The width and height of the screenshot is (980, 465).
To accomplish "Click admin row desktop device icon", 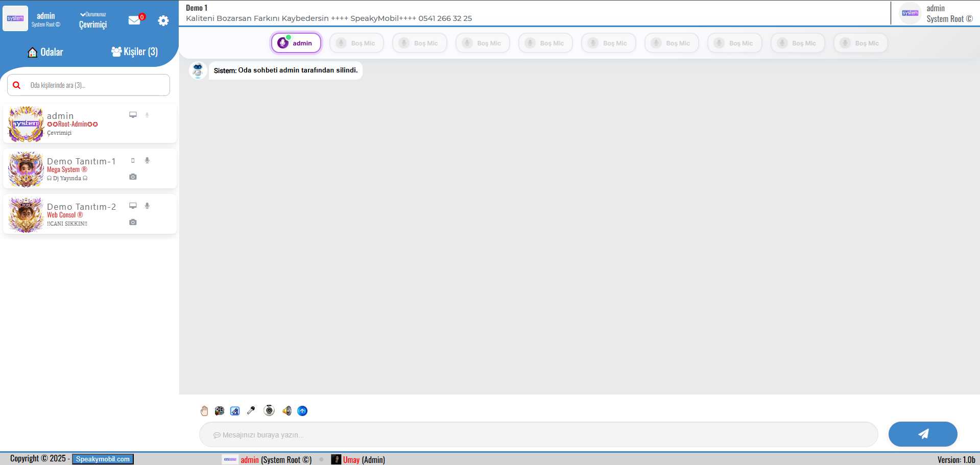I will [133, 115].
